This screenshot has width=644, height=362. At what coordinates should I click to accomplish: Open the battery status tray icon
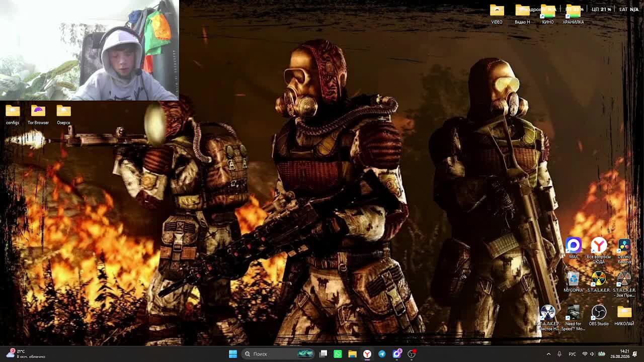(x=601, y=354)
